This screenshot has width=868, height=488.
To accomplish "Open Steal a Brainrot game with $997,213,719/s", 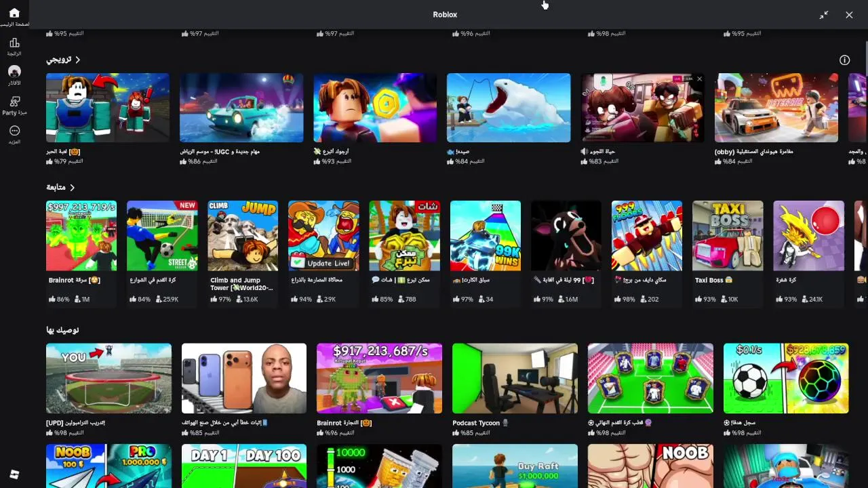I will point(81,236).
